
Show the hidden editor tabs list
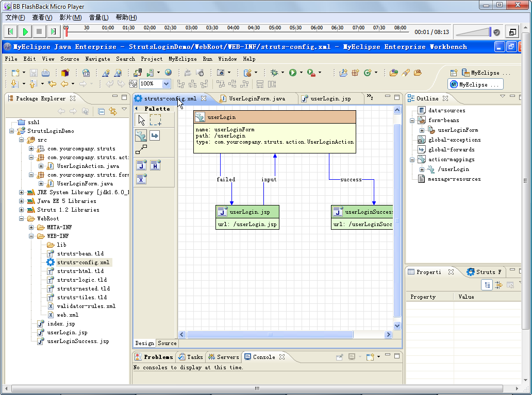pyautogui.click(x=370, y=97)
